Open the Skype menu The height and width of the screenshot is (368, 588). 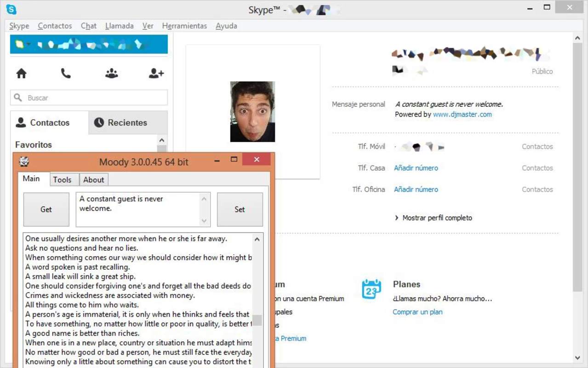coord(19,26)
